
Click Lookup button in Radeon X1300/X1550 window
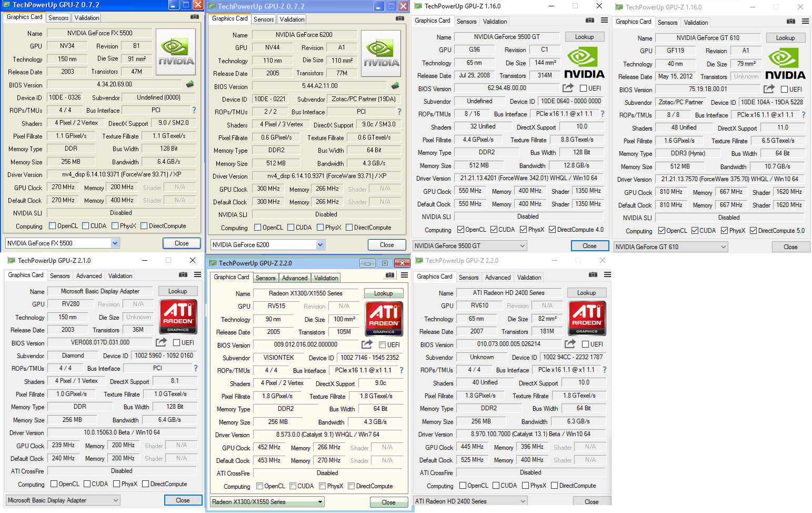(384, 293)
